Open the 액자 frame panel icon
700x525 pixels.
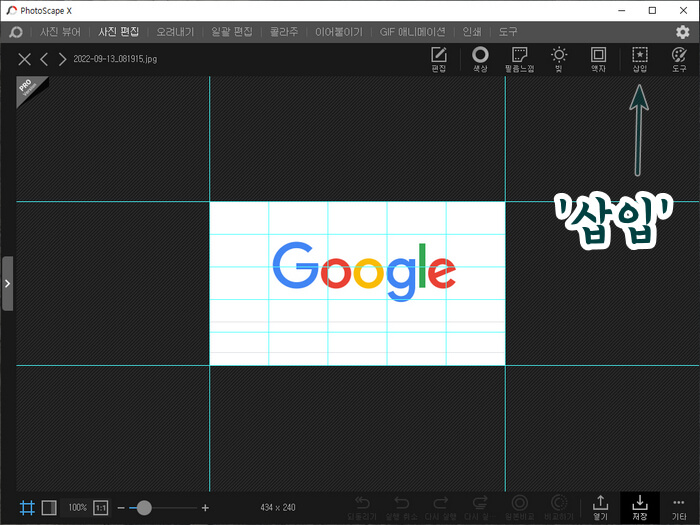tap(598, 59)
